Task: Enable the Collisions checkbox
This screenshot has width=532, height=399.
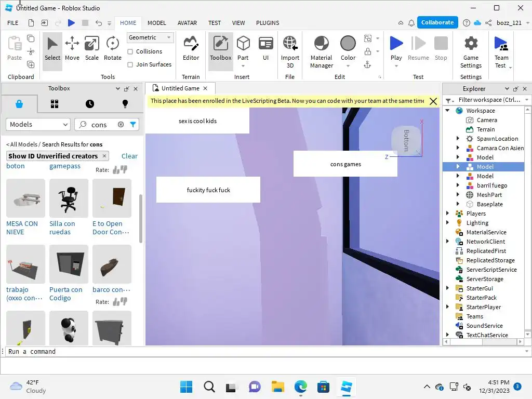Action: [130, 51]
